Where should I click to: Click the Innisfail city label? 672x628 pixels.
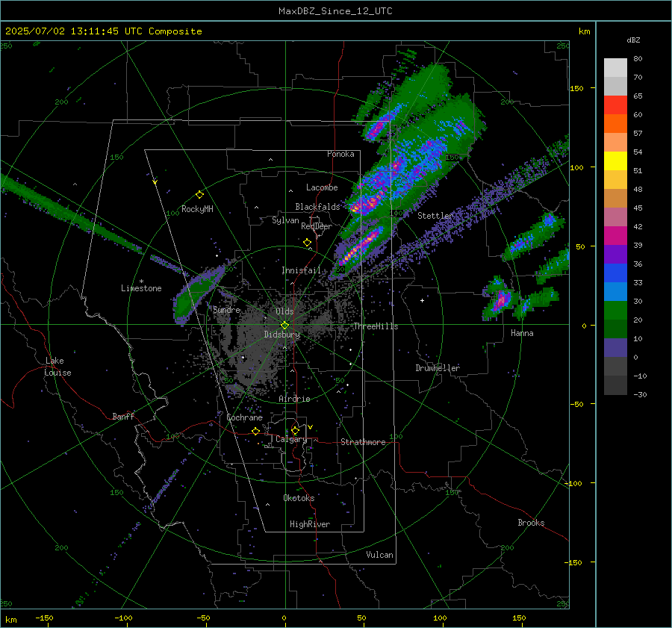(x=302, y=270)
